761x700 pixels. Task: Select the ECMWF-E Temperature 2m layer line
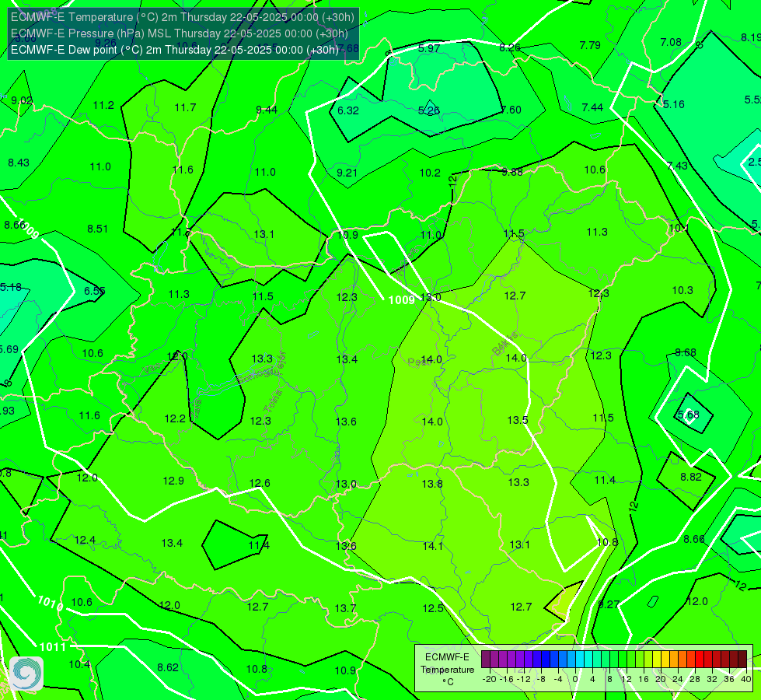(183, 17)
